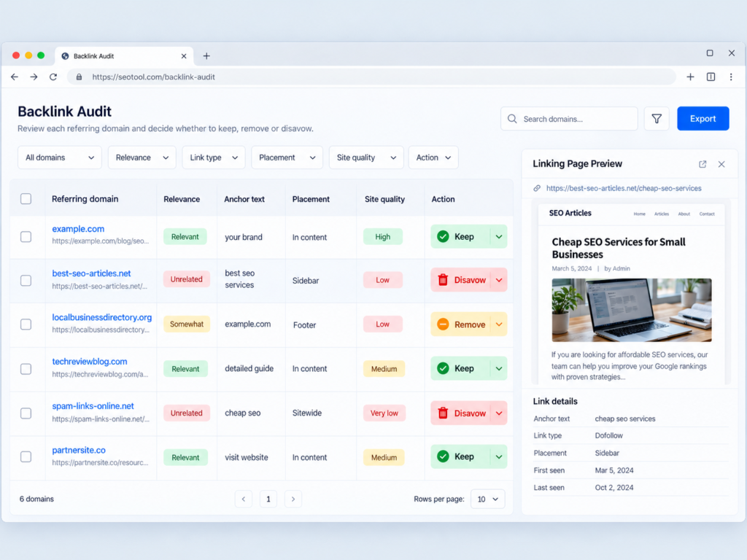Click Articles in the preview page nav
Viewport: 747px width, 560px height.
[662, 214]
